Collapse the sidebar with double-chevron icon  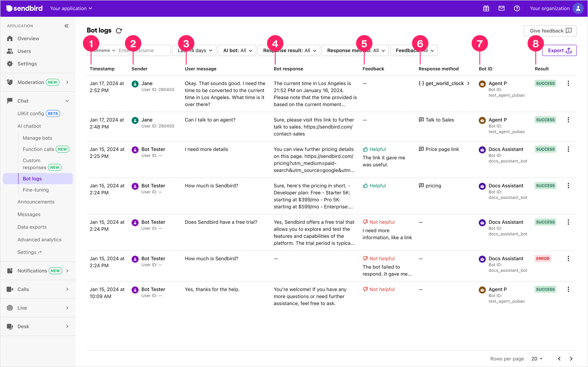[x=66, y=26]
